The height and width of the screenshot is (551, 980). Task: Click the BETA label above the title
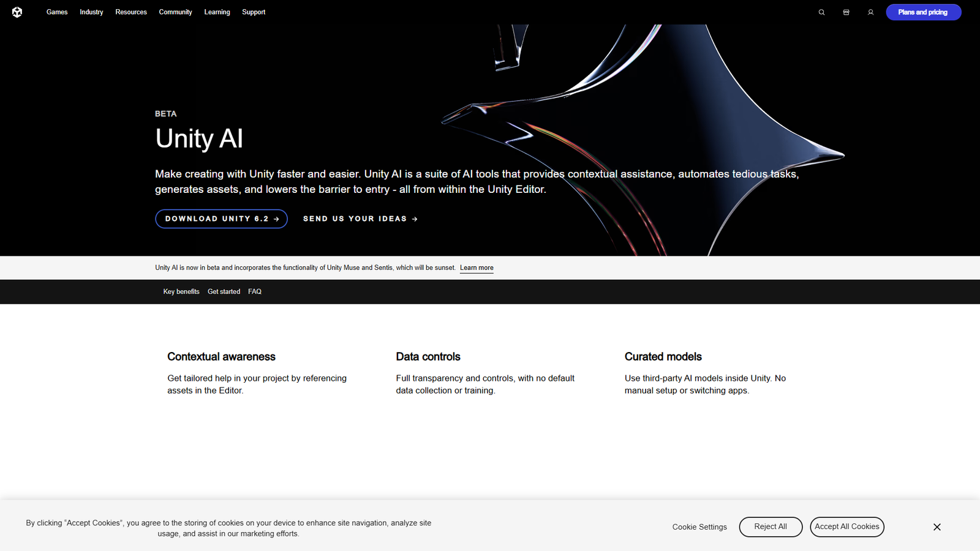click(166, 114)
